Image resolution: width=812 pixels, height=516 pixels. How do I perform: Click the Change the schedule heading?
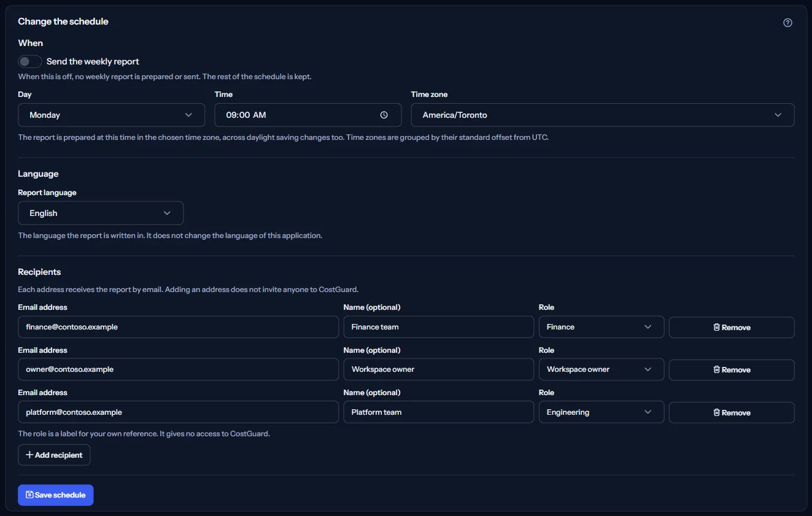pyautogui.click(x=63, y=21)
